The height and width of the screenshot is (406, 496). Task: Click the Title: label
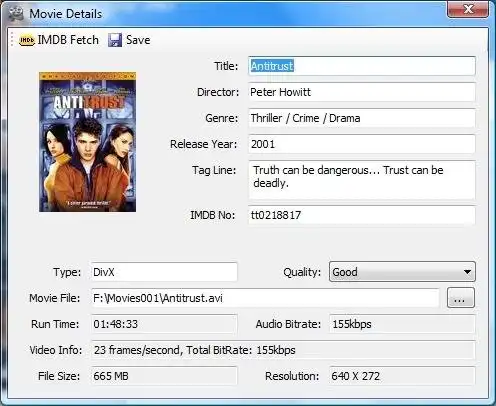coord(226,66)
